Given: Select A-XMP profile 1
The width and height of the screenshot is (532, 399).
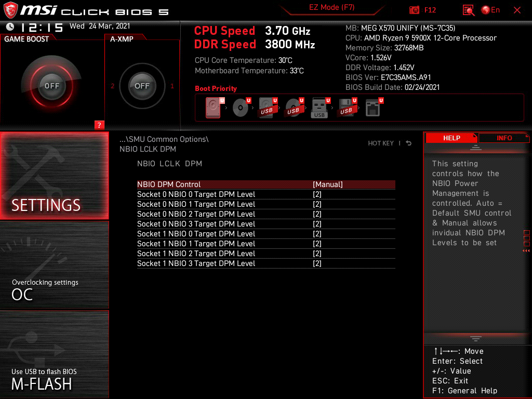Looking at the screenshot, I should click(x=172, y=86).
